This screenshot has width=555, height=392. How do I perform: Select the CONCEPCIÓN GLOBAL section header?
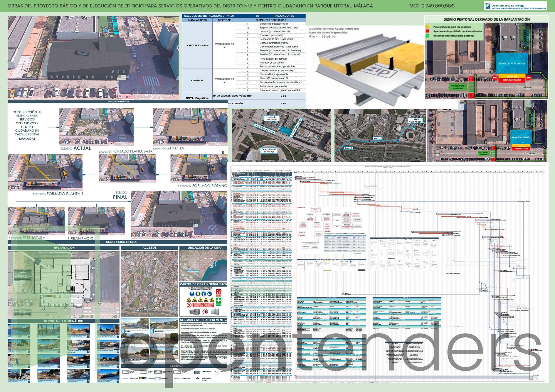[x=117, y=242]
